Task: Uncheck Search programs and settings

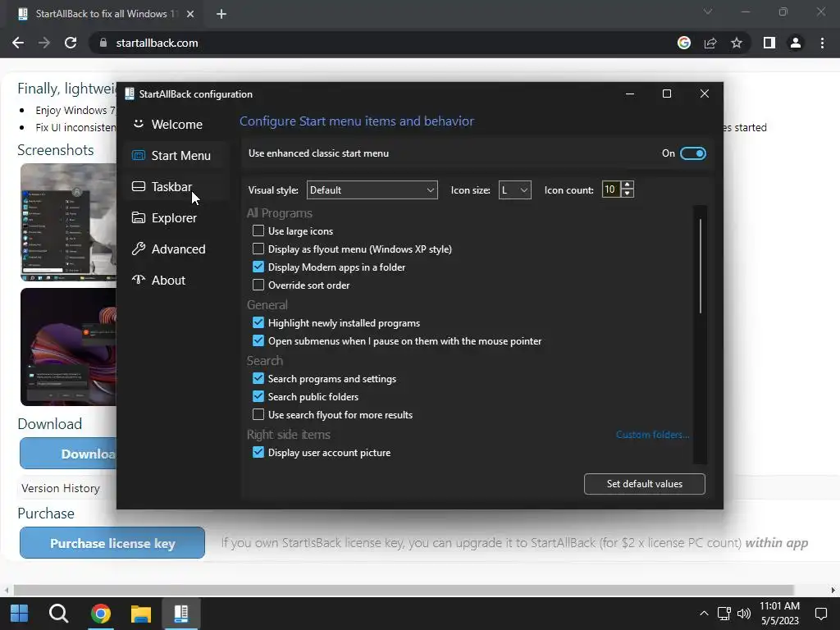Action: coord(258,378)
